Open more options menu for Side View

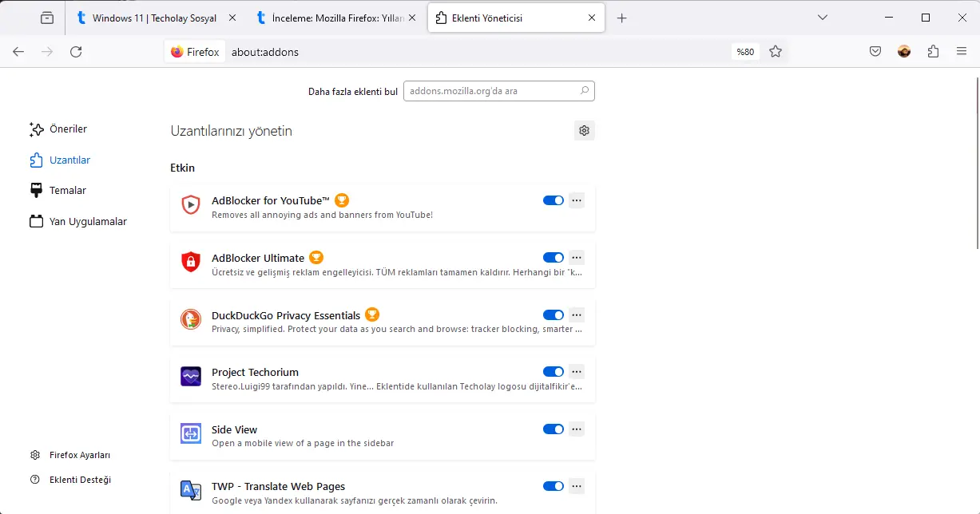(x=577, y=429)
